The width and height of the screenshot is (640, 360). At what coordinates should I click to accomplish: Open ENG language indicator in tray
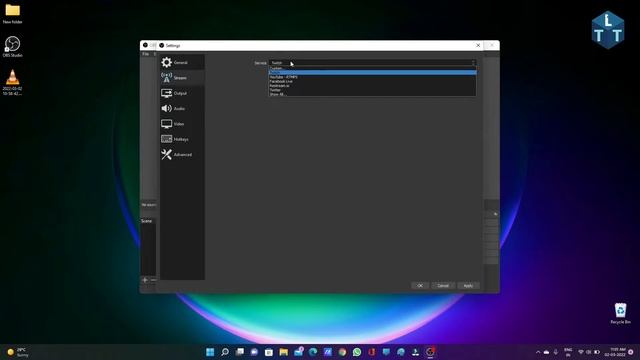pyautogui.click(x=568, y=352)
